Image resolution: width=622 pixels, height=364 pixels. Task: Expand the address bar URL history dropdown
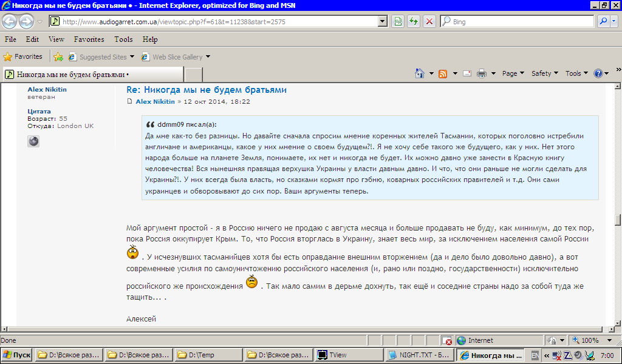(x=383, y=22)
